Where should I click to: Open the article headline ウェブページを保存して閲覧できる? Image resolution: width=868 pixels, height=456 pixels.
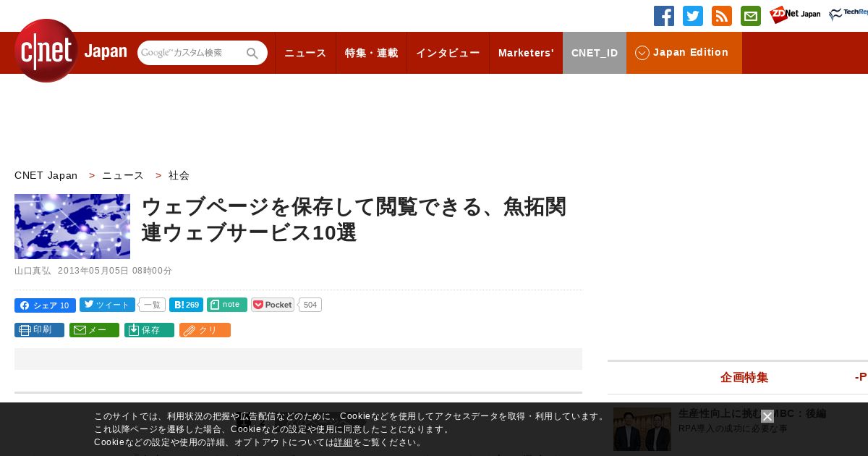point(354,219)
